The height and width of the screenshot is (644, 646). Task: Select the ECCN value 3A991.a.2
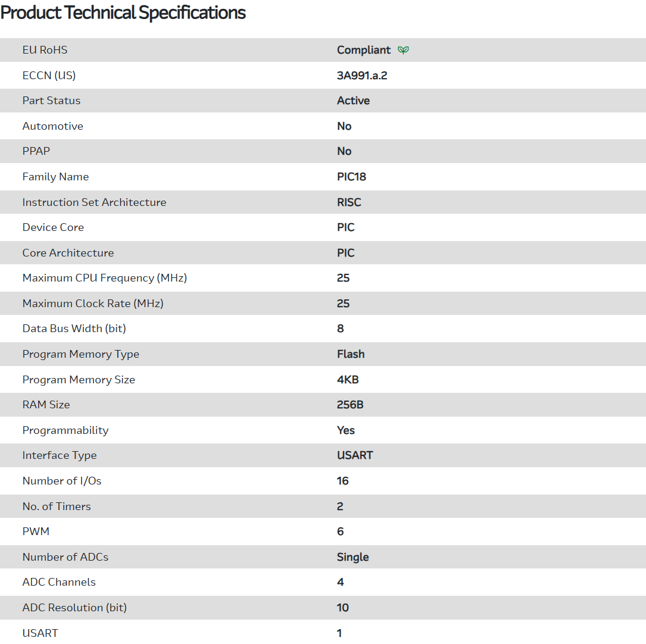[x=361, y=76]
